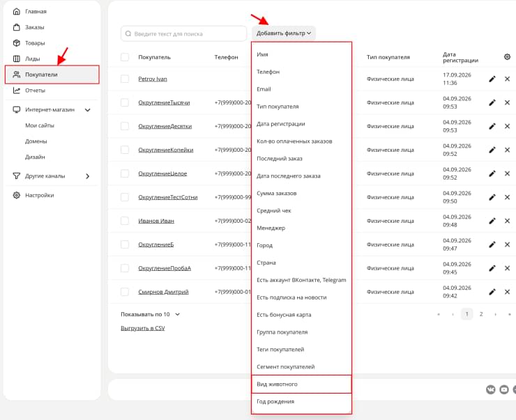Open customer Petrov Ivan link

point(153,79)
